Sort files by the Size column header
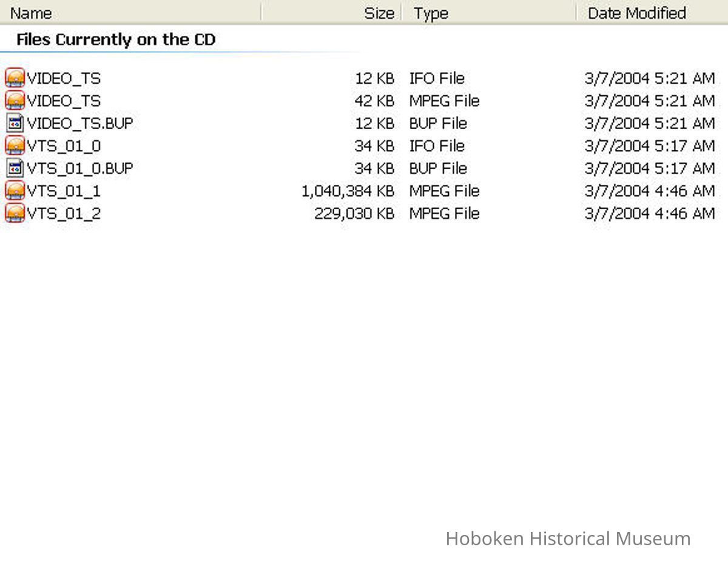The image size is (728, 578). 379,13
